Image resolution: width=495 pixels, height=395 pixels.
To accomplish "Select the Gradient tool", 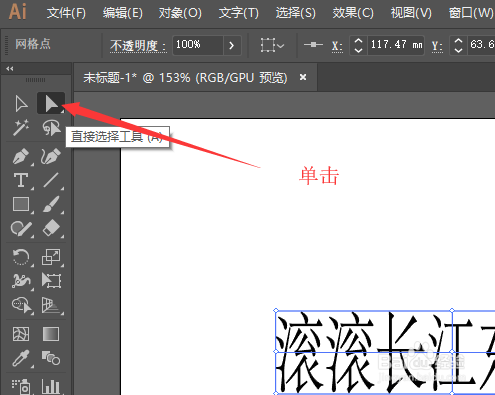I will (x=51, y=334).
